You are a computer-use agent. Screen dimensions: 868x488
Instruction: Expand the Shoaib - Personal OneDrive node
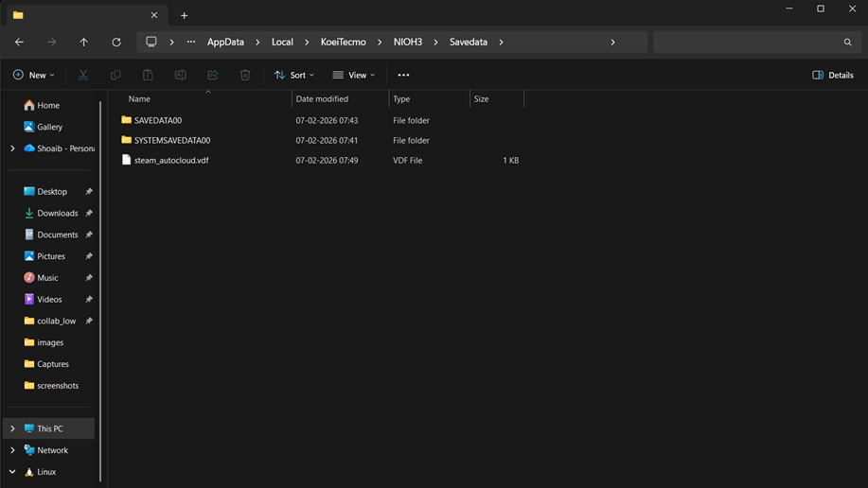12,148
